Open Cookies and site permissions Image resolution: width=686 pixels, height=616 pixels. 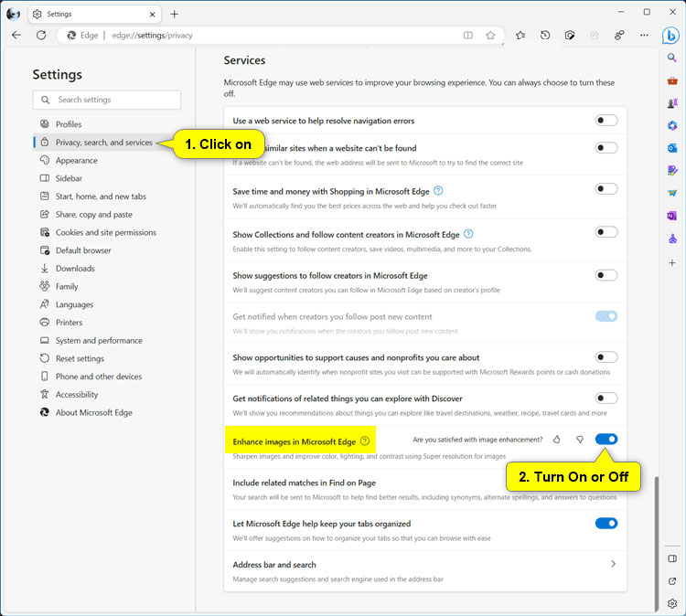coord(108,232)
